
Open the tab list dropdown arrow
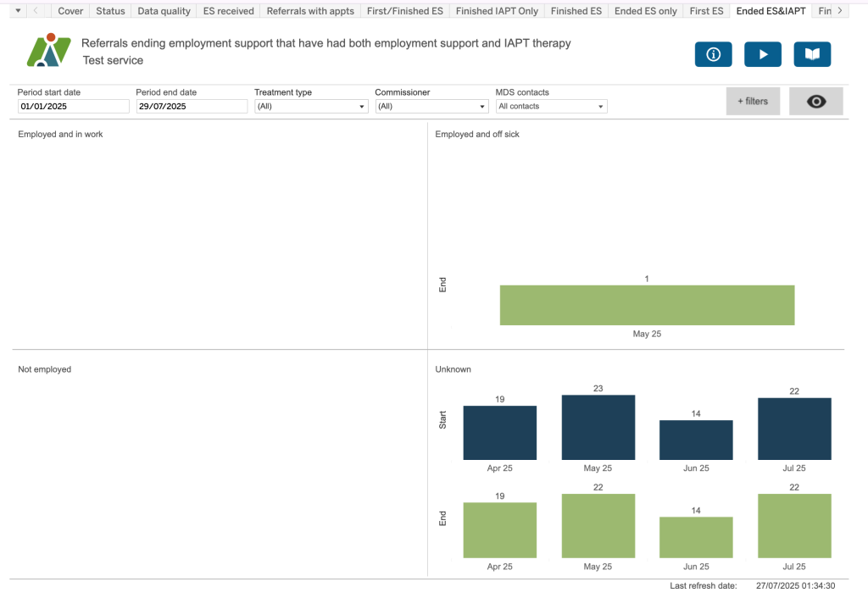tap(19, 10)
